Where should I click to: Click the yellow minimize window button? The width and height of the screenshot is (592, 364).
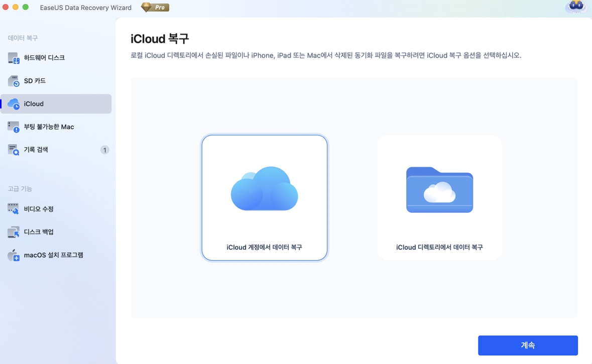[x=16, y=7]
